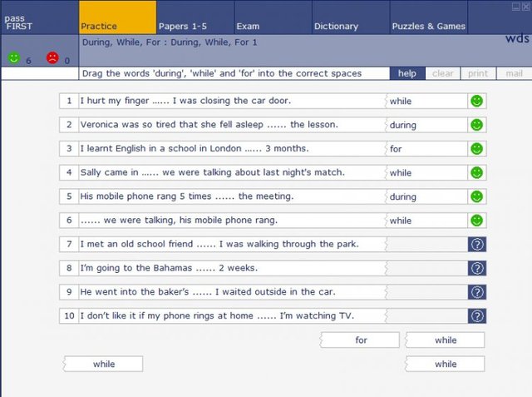
Task: Click the empty answer slot for sentence 8
Action: click(x=426, y=268)
